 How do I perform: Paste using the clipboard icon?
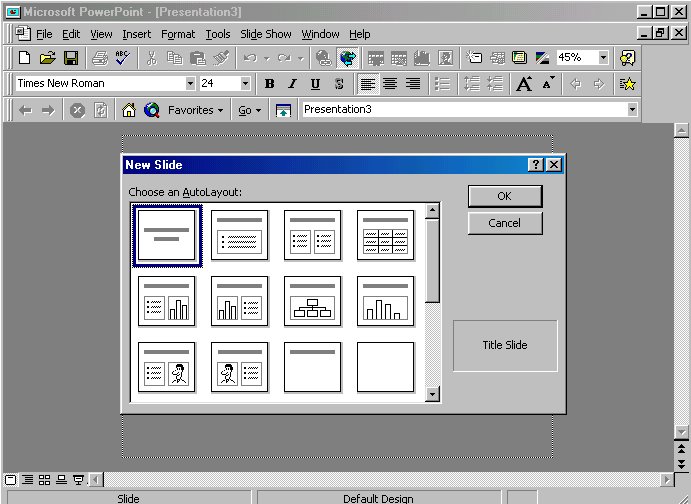pos(197,58)
